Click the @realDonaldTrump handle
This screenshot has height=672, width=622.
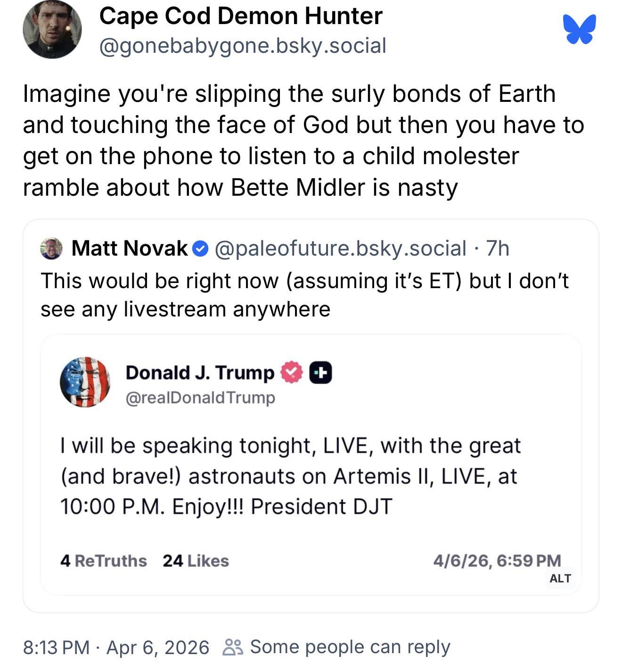coord(200,398)
